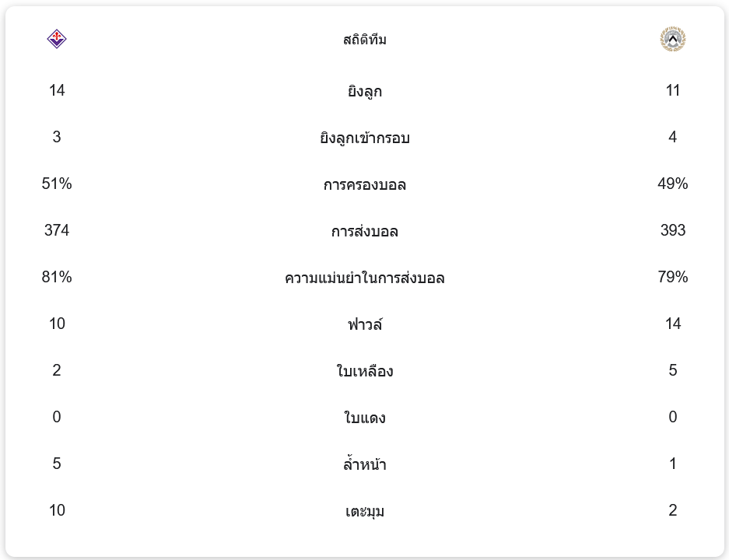Click Udinese's 49% possession value

(672, 184)
